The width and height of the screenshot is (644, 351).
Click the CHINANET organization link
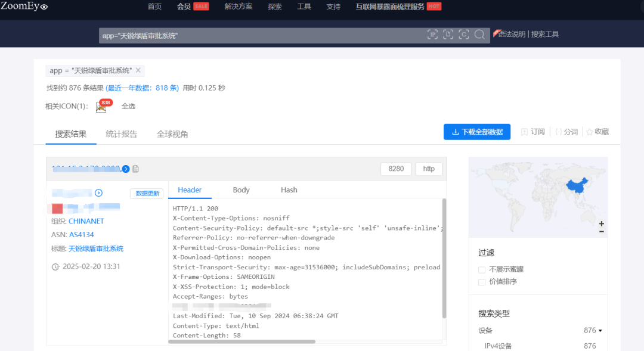pos(86,221)
